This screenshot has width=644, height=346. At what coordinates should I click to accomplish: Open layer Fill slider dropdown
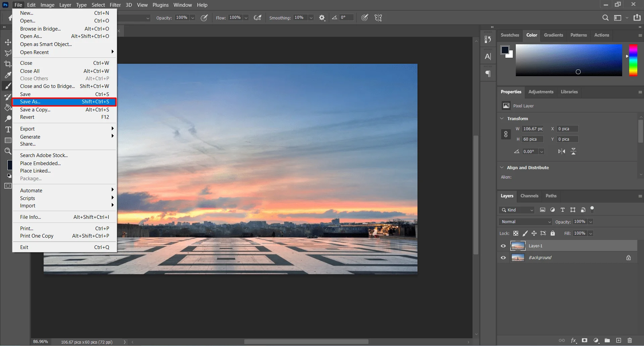[591, 233]
